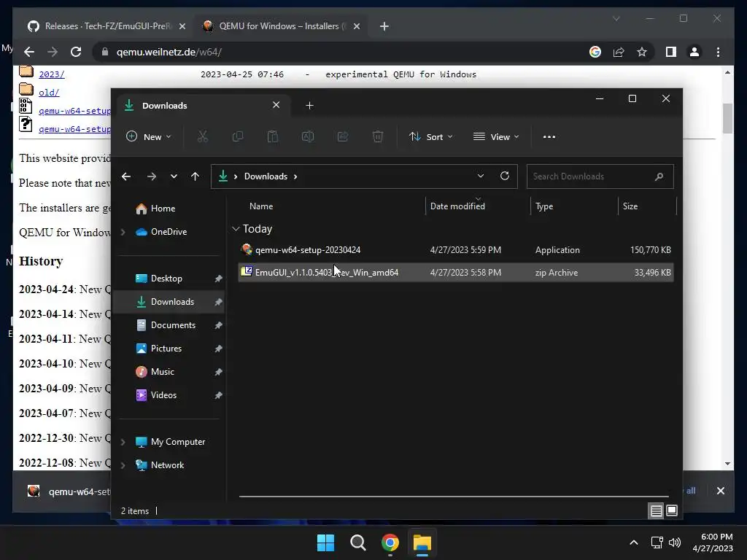Click Downloads breadcrumb in address bar
This screenshot has height=560, width=747.
pyautogui.click(x=266, y=176)
